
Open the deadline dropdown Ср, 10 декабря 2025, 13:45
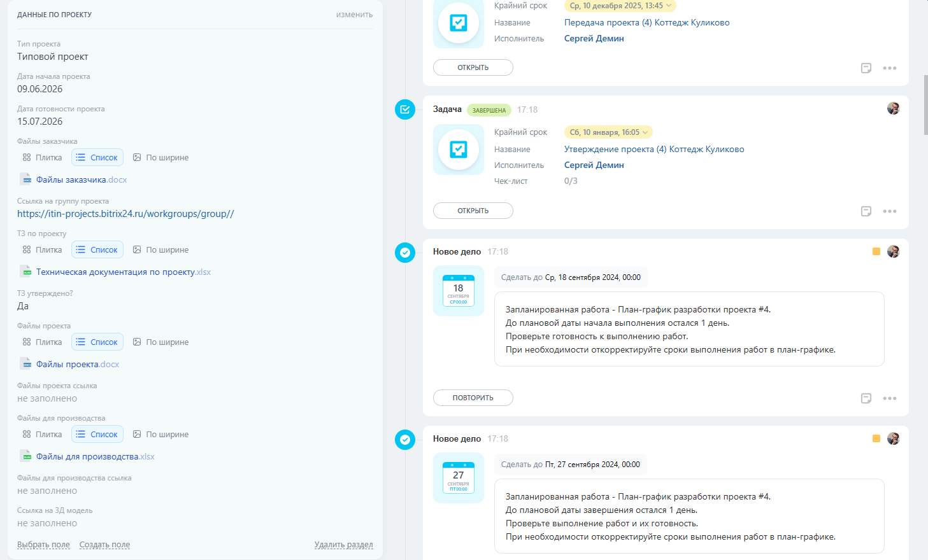coord(620,6)
